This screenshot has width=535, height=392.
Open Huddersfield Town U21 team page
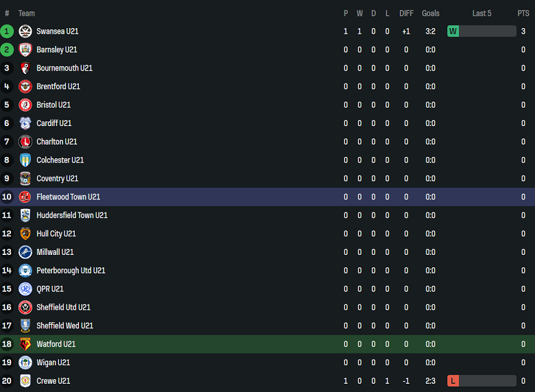coord(72,215)
